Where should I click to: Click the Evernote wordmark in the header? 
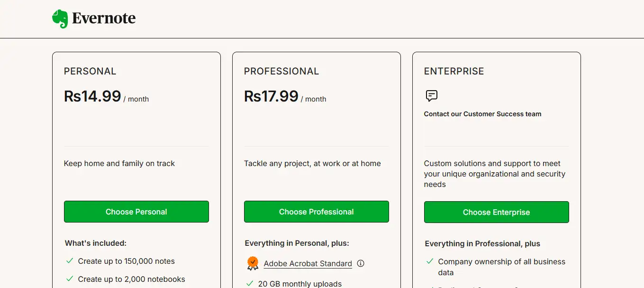pyautogui.click(x=103, y=19)
